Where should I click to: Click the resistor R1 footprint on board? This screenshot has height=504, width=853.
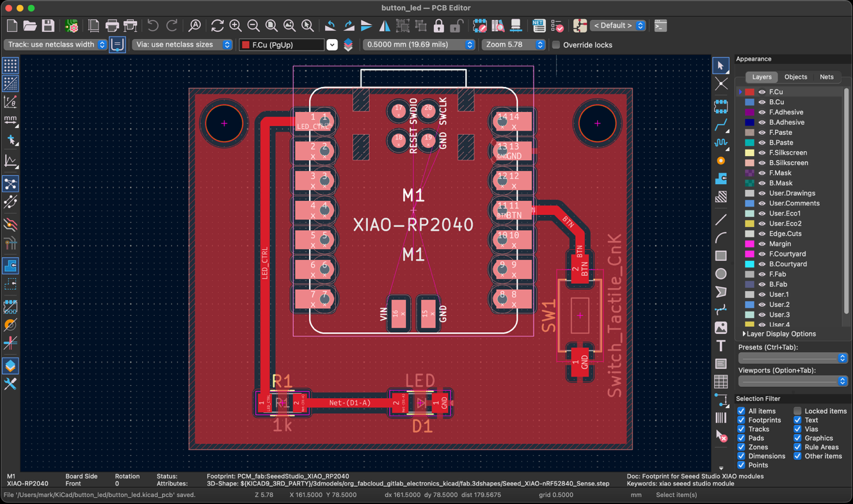(x=282, y=403)
